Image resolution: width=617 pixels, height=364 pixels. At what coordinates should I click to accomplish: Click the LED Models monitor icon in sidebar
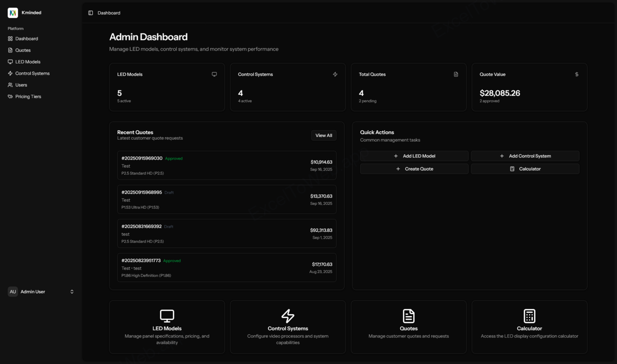click(x=10, y=62)
